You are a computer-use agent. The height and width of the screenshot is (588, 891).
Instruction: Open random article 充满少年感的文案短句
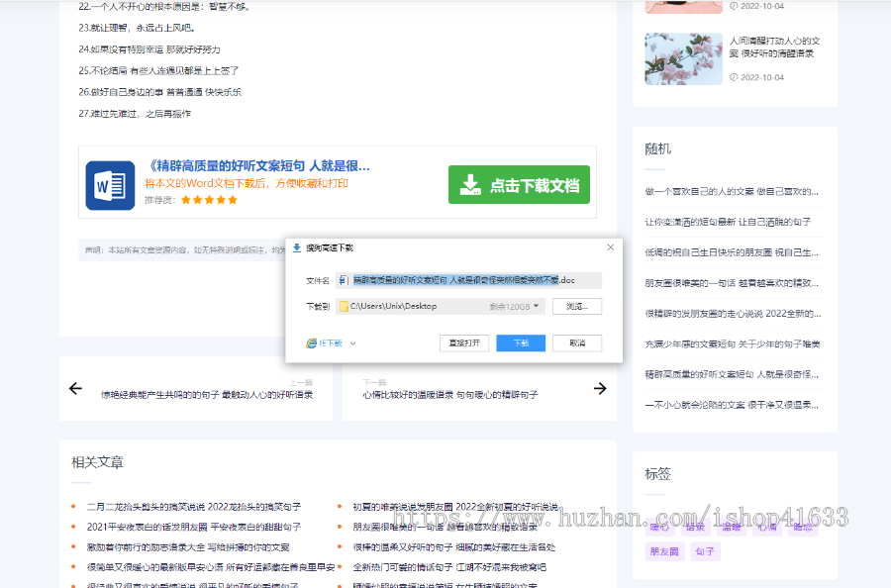point(733,344)
